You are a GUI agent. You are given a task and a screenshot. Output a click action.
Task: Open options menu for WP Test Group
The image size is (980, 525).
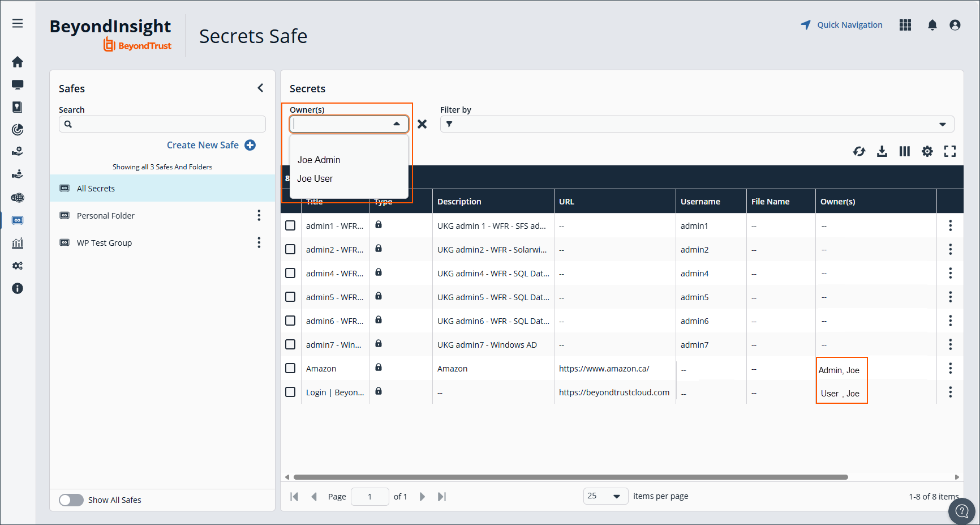tap(259, 242)
